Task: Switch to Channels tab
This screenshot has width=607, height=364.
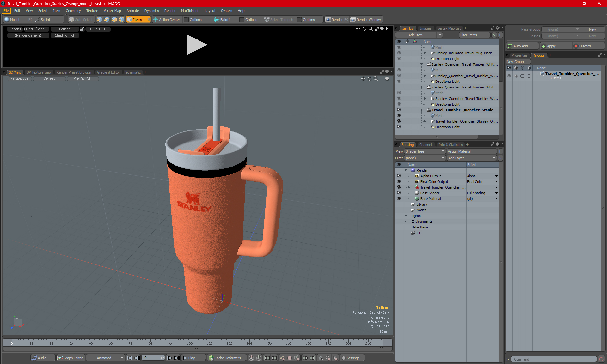Action: tap(426, 145)
